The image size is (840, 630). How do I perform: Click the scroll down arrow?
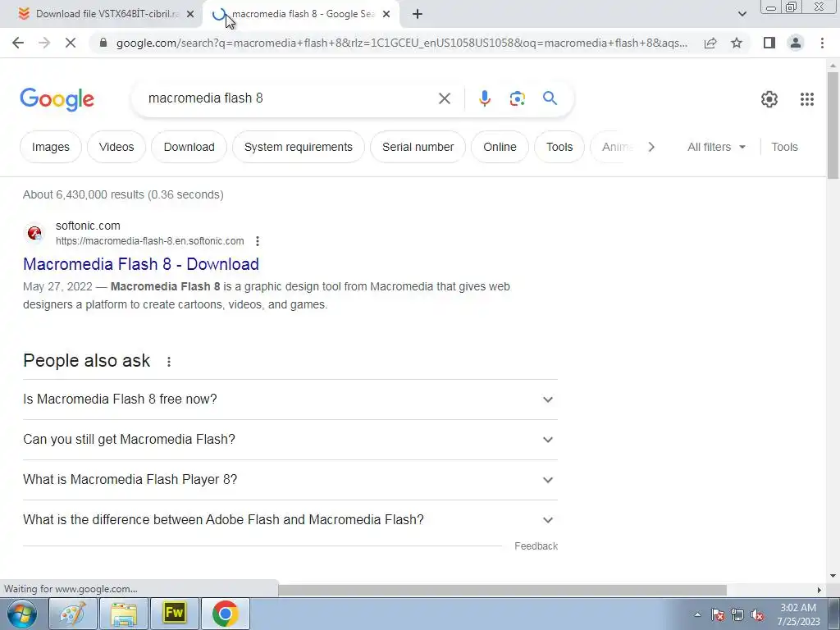tap(833, 576)
